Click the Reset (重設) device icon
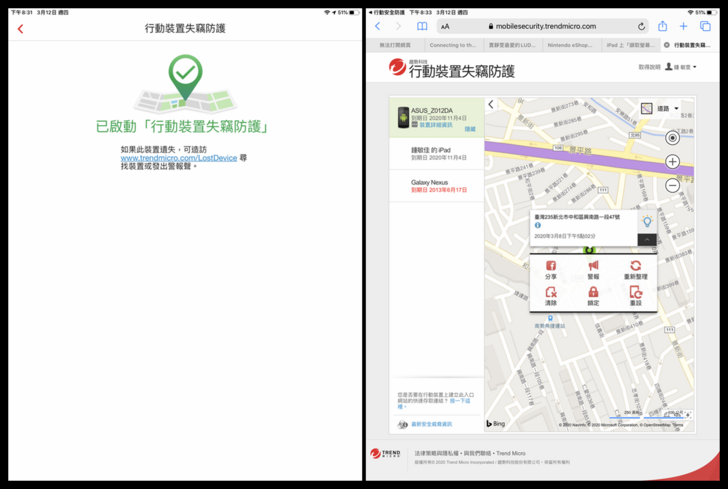The height and width of the screenshot is (489, 728). click(x=635, y=292)
